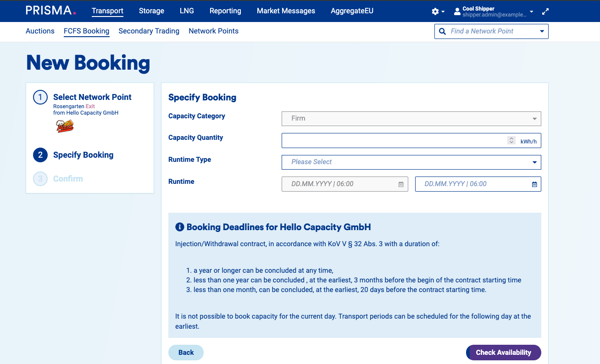The width and height of the screenshot is (600, 364).
Task: Click the booking deadlines info icon
Action: click(x=180, y=227)
